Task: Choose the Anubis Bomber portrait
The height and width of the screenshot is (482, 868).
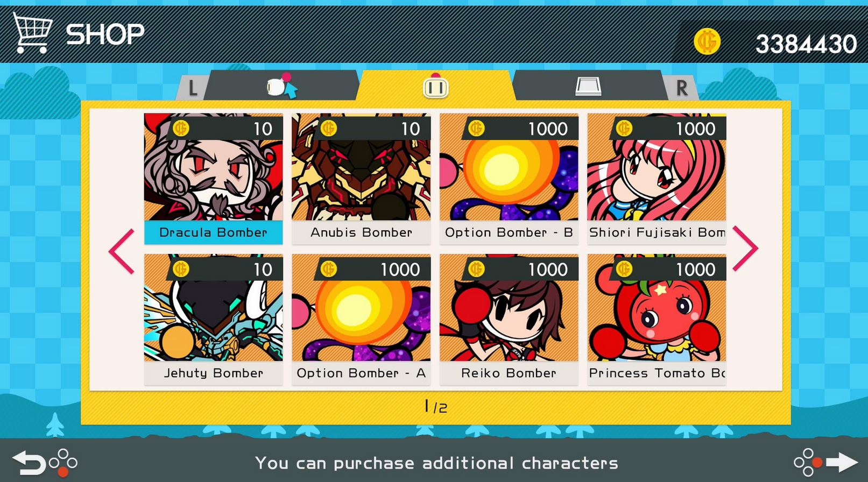Action: (361, 167)
